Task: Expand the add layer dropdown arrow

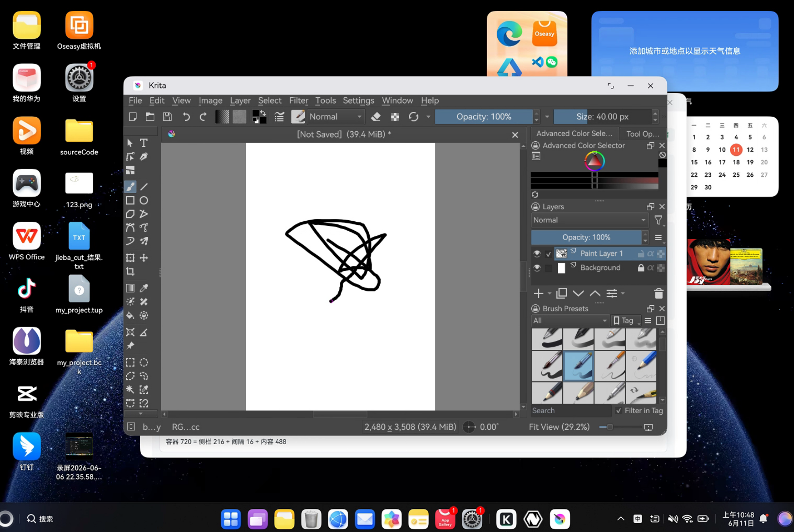Action: tap(549, 293)
